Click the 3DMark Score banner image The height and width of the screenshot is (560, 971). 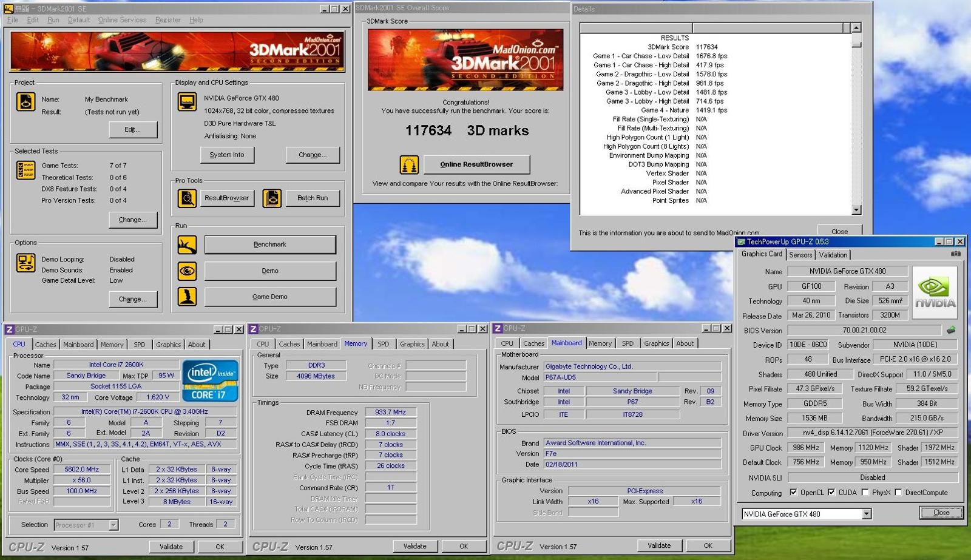[465, 59]
